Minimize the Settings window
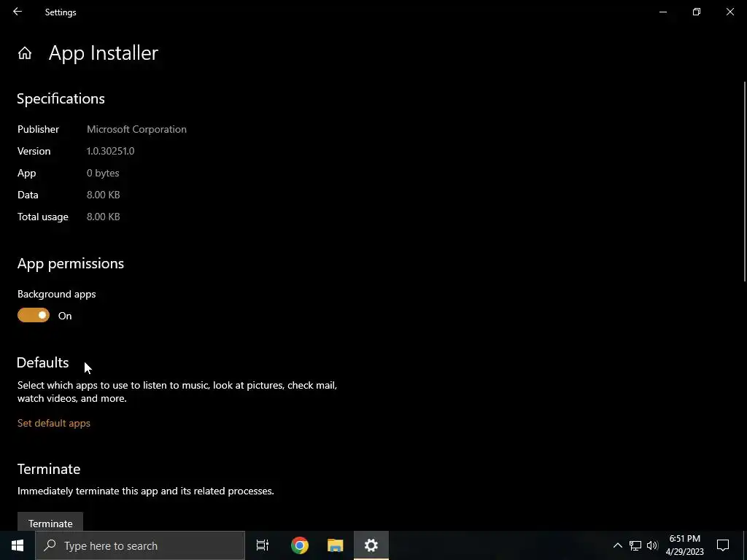Screen dimensions: 747x560 coord(662,12)
